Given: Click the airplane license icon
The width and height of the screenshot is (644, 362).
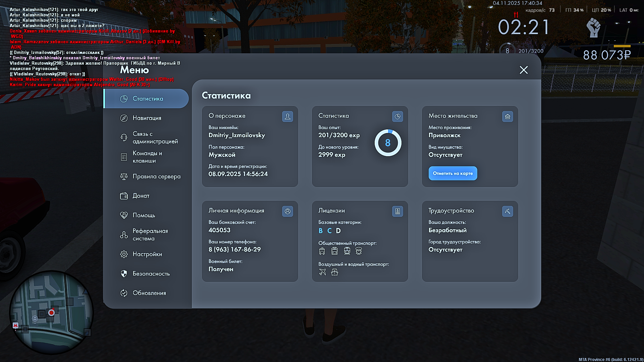Looking at the screenshot, I should click(322, 272).
